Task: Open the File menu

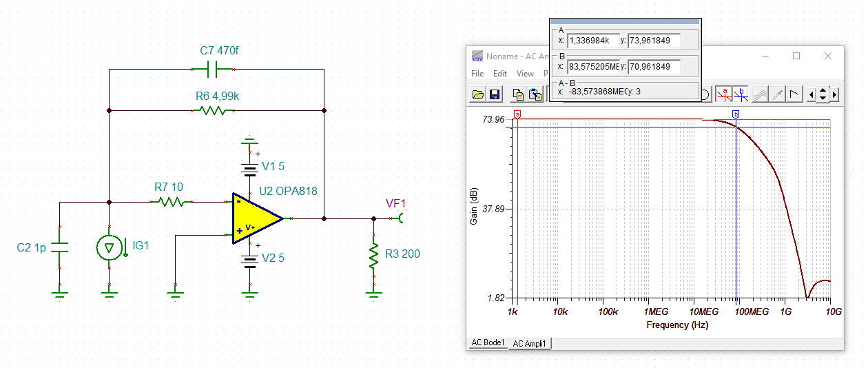Action: point(477,73)
